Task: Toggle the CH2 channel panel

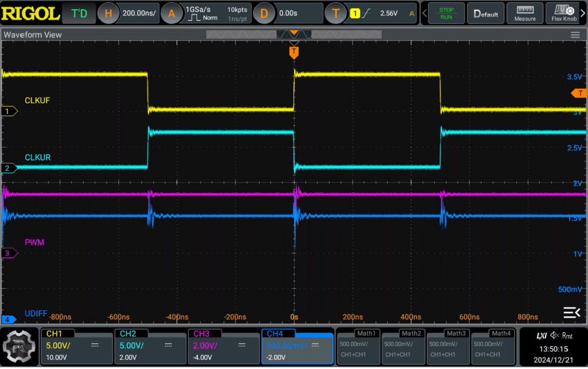Action: point(150,346)
